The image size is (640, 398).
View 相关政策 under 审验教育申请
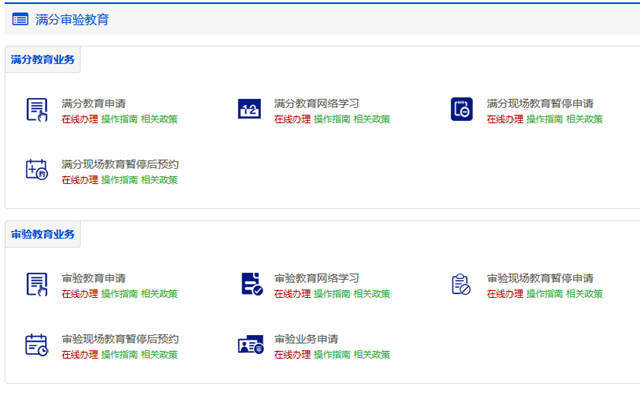coord(159,294)
